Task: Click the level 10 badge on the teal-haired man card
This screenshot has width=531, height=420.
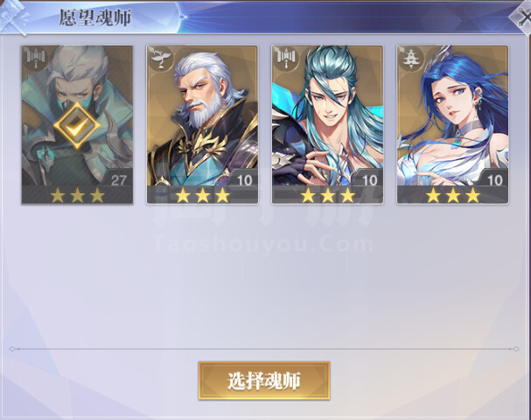Action: [369, 179]
